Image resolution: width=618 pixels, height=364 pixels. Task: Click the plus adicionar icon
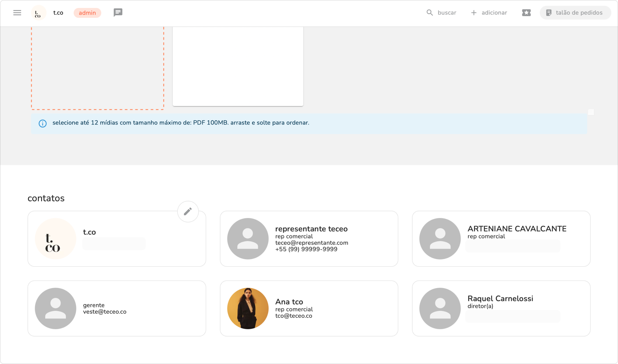tap(473, 13)
